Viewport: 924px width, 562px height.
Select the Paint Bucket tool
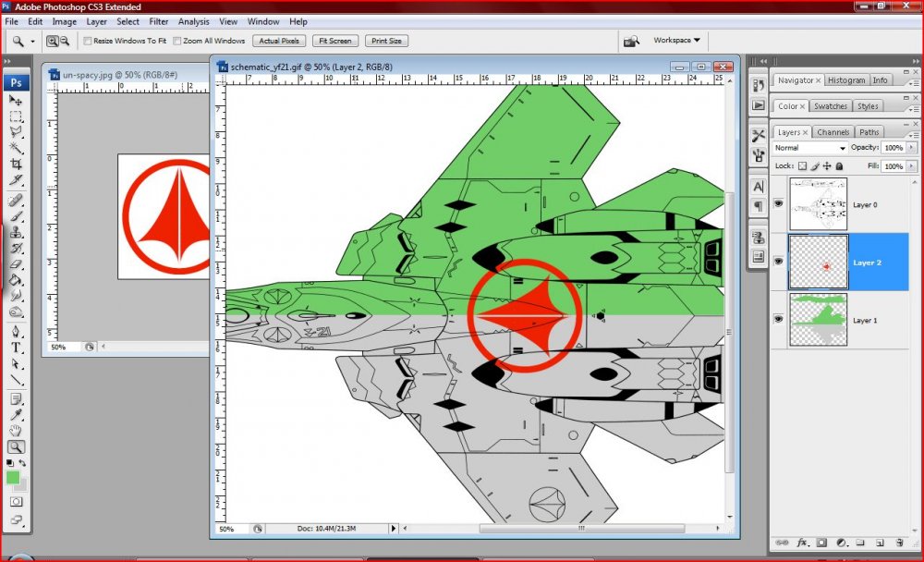16,280
